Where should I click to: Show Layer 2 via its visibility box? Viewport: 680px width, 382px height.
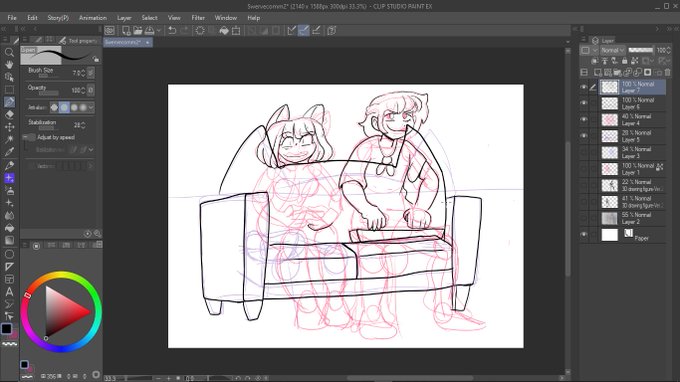pos(584,218)
